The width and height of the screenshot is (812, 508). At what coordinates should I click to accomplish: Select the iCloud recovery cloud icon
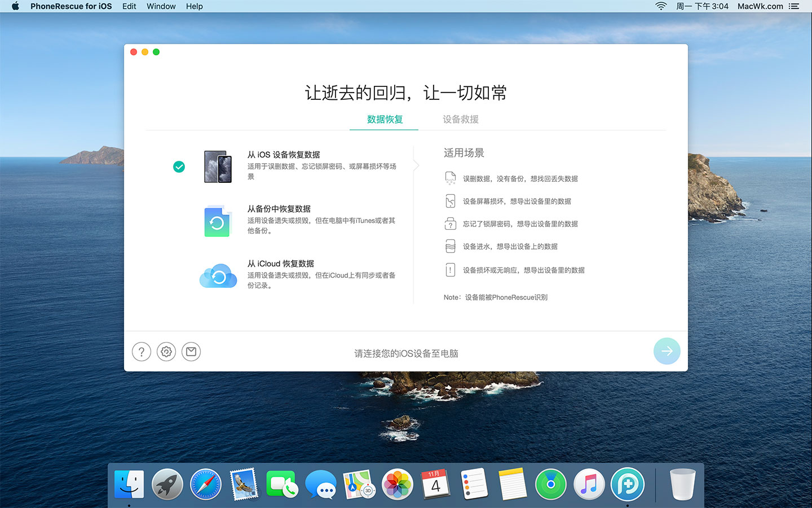pyautogui.click(x=218, y=275)
